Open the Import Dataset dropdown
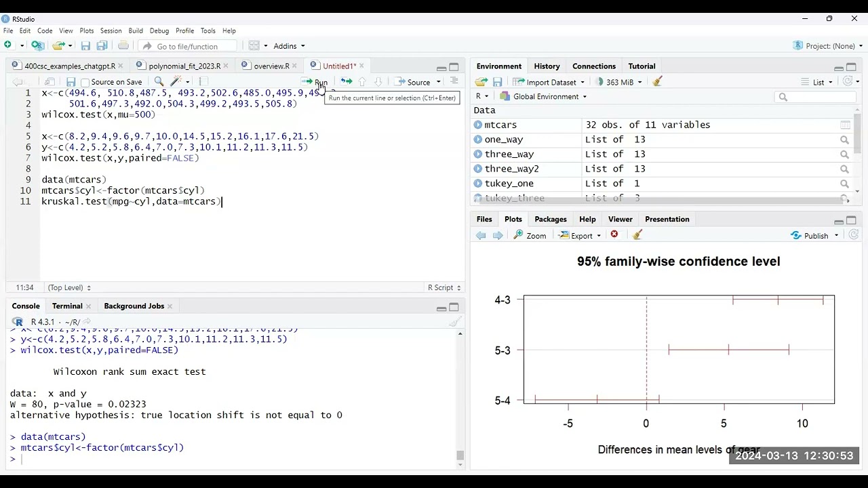This screenshot has width=868, height=488. coord(549,82)
